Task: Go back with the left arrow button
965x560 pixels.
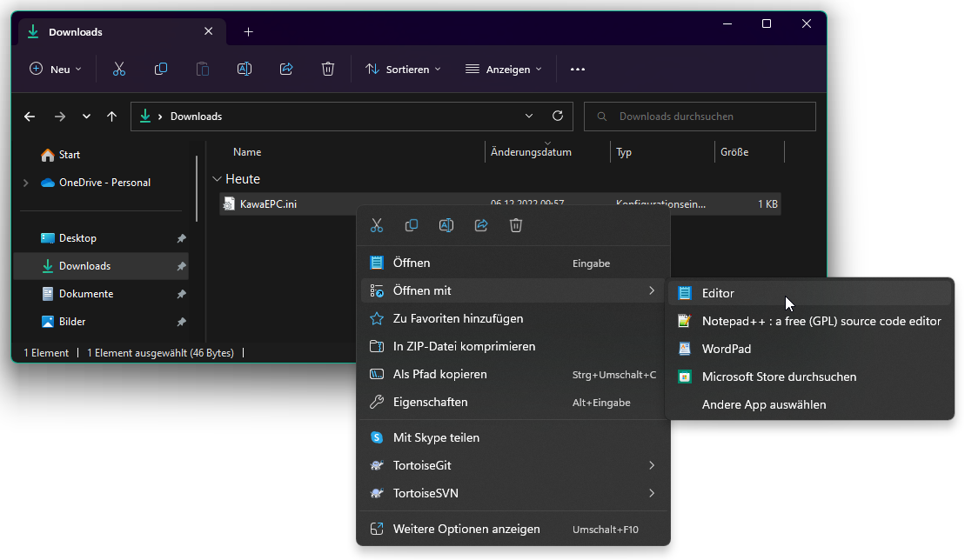Action: pos(30,117)
